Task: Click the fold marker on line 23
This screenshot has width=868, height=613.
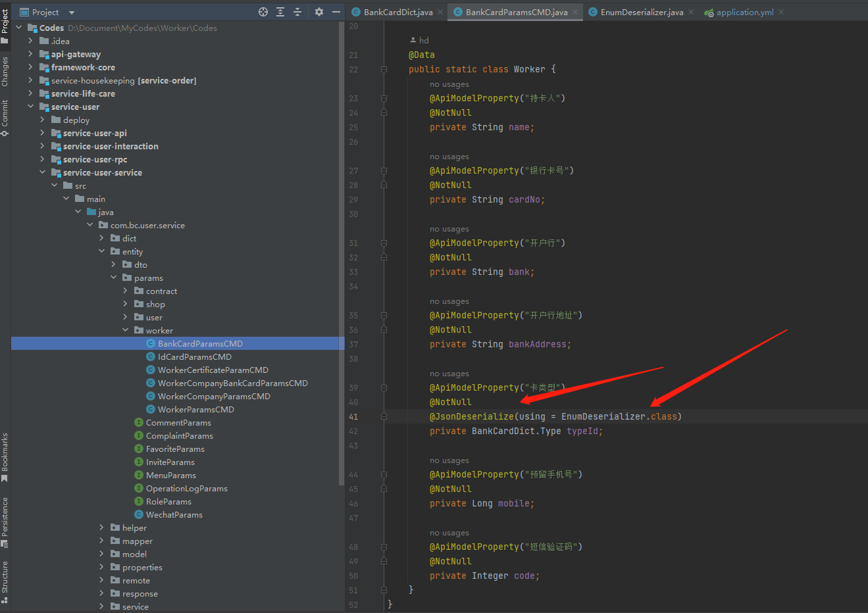Action: pyautogui.click(x=384, y=98)
